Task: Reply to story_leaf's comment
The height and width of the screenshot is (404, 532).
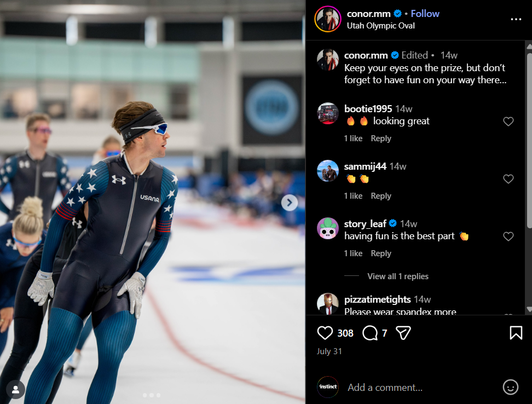Action: 381,253
